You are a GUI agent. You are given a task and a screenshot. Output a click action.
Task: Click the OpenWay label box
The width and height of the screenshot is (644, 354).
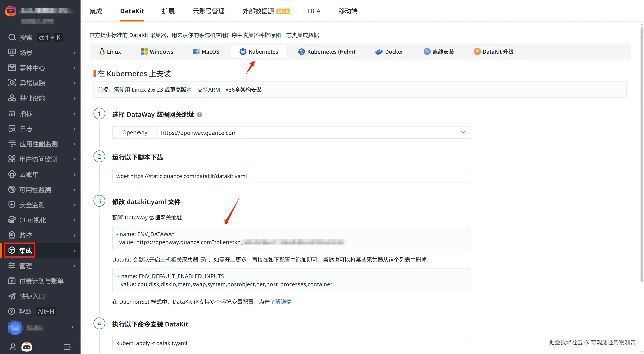click(x=135, y=132)
